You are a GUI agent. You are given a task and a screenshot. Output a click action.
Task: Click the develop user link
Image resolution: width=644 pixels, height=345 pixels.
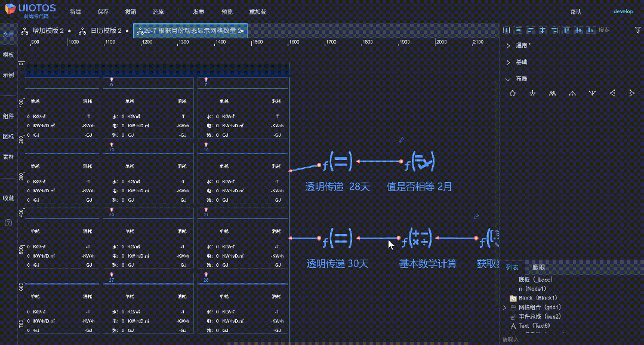(x=623, y=11)
